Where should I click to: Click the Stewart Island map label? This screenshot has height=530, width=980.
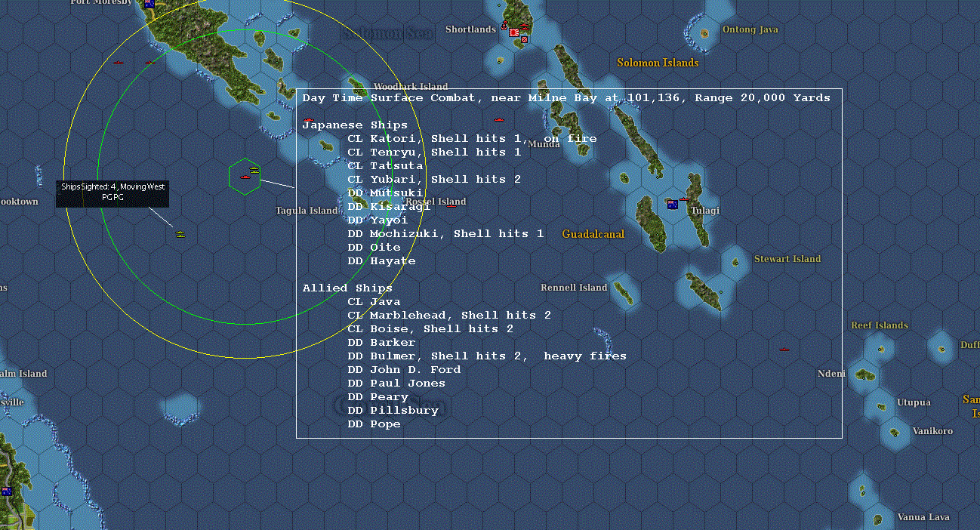(x=787, y=259)
